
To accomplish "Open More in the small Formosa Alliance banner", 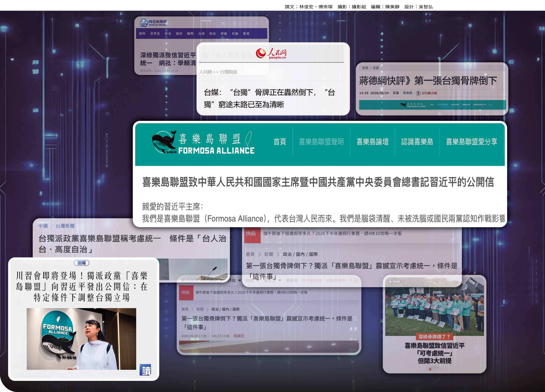I will click(x=491, y=105).
